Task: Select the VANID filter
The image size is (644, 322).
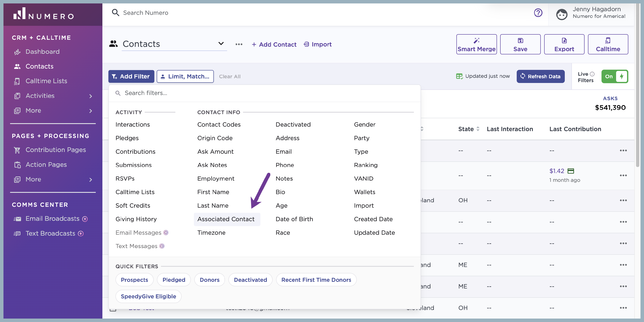Action: tap(363, 179)
